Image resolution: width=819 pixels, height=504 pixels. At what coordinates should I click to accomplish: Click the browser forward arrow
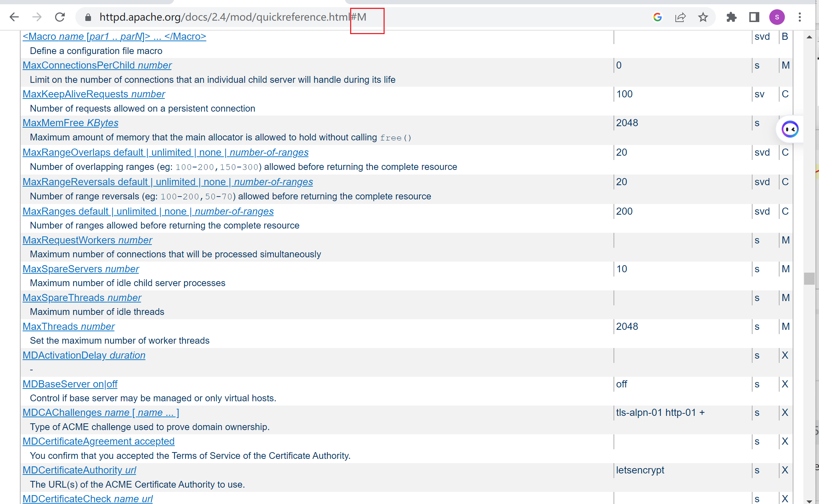click(37, 17)
